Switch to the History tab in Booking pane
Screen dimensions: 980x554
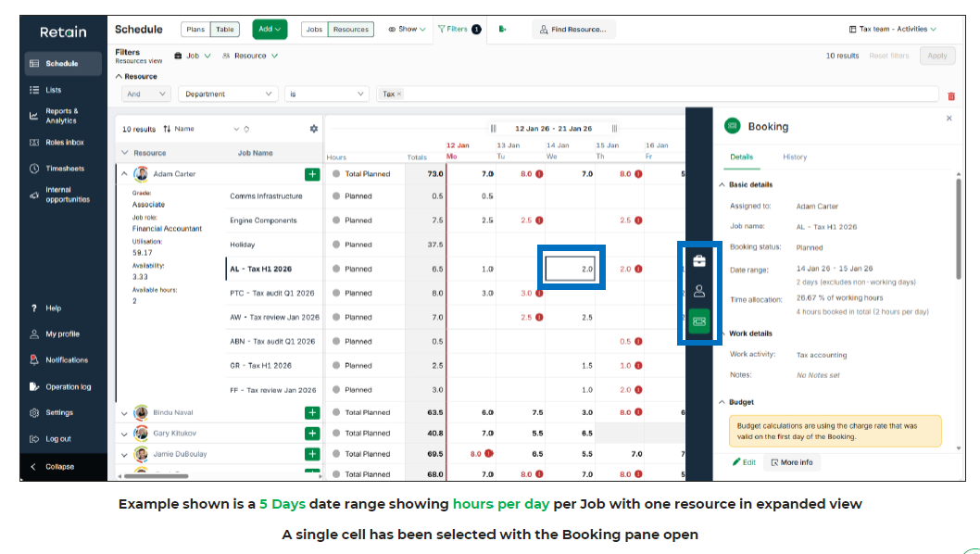(796, 158)
